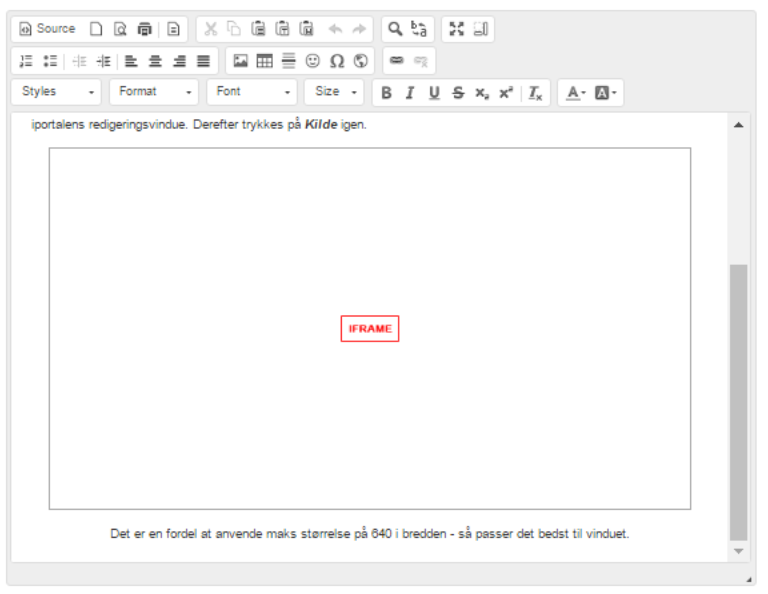The width and height of the screenshot is (768, 594).
Task: Align text to the left
Action: pos(131,61)
